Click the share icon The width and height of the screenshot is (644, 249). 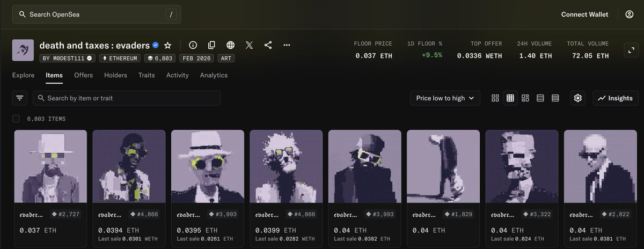[x=268, y=45]
